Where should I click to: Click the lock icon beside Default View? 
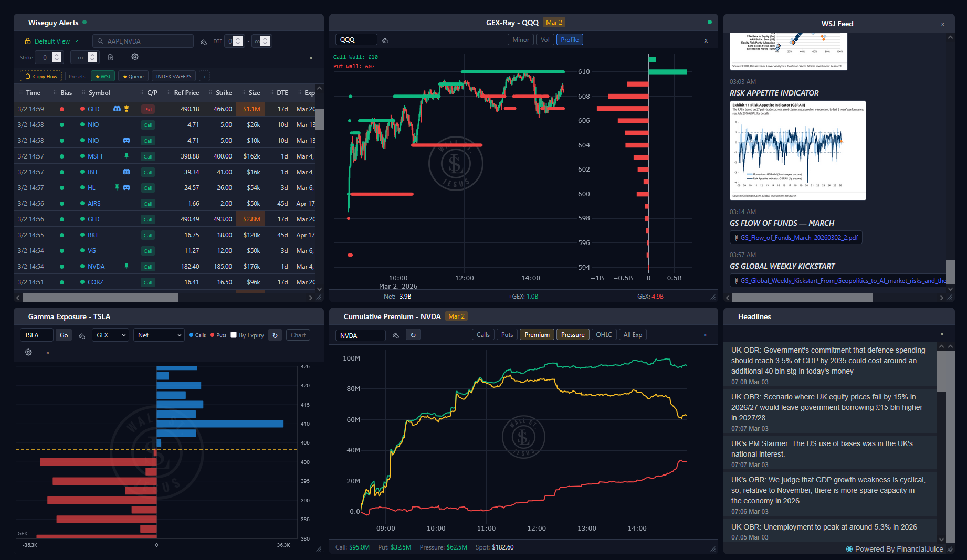28,41
